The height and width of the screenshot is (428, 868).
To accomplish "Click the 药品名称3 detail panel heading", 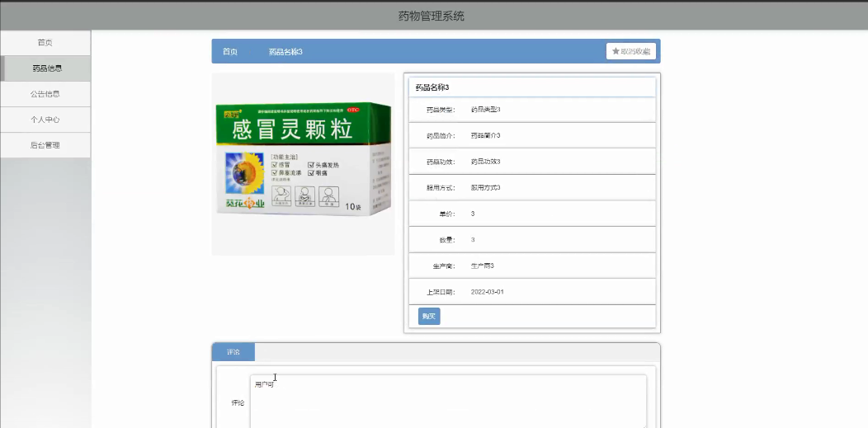I will tap(432, 87).
